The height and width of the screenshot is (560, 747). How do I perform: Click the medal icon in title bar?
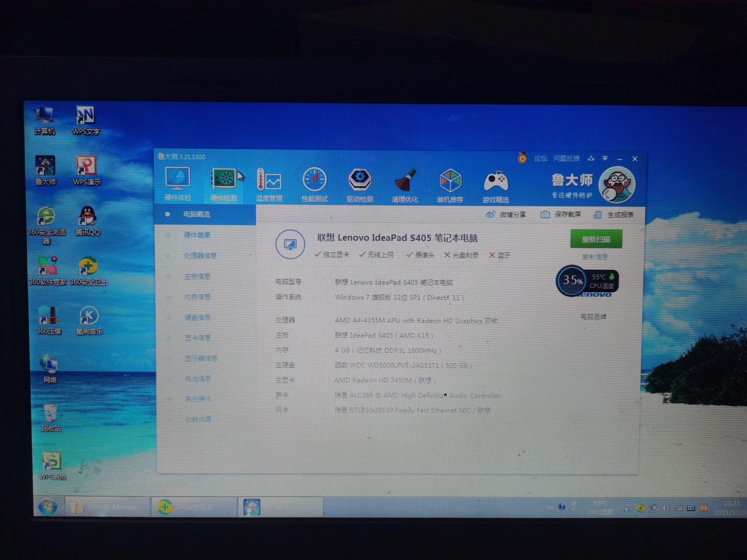point(522,158)
